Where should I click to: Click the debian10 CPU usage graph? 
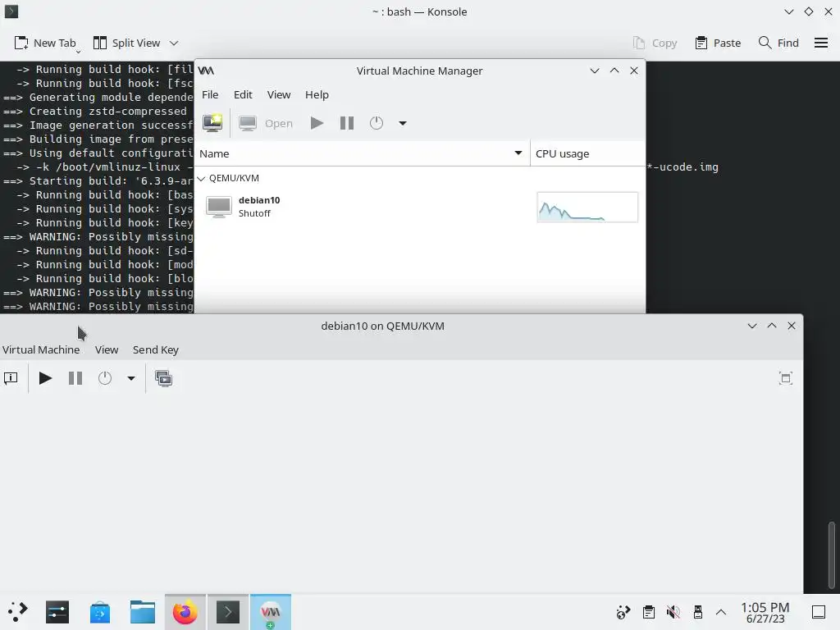(587, 208)
